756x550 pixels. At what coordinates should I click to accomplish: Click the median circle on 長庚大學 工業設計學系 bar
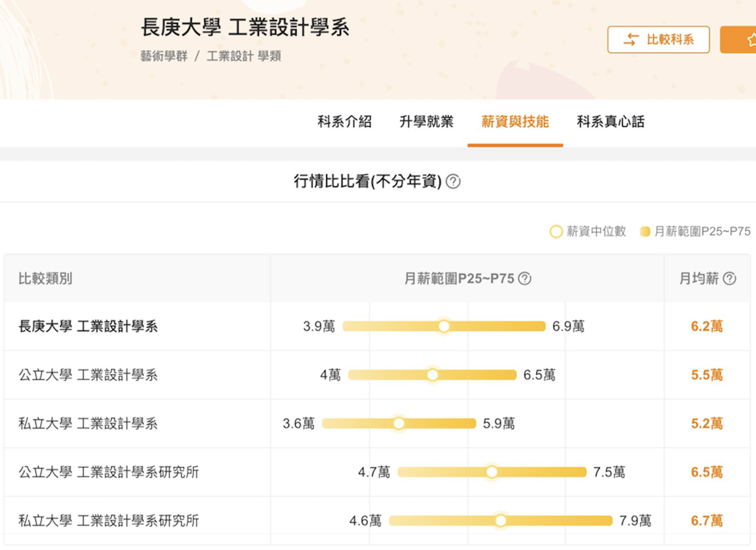tap(444, 327)
